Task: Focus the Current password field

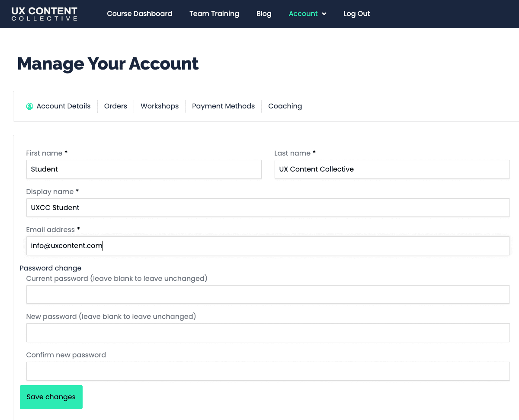Action: (x=268, y=295)
